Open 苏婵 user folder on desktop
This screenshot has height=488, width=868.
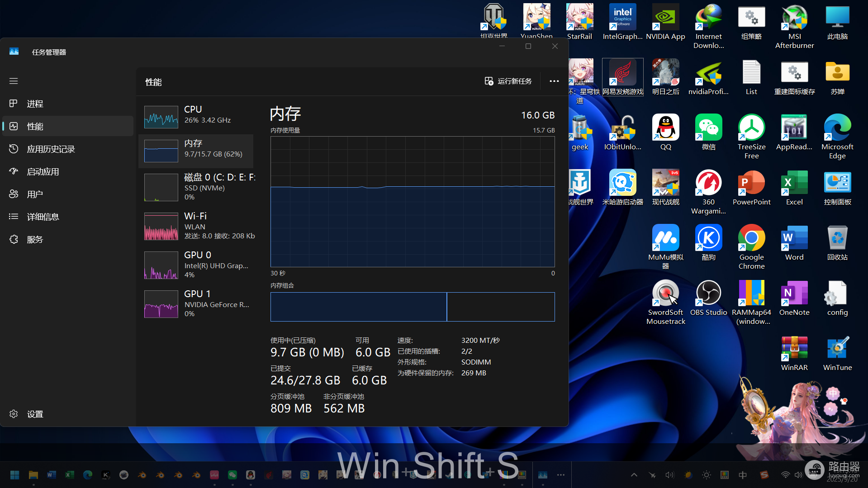[x=837, y=77]
